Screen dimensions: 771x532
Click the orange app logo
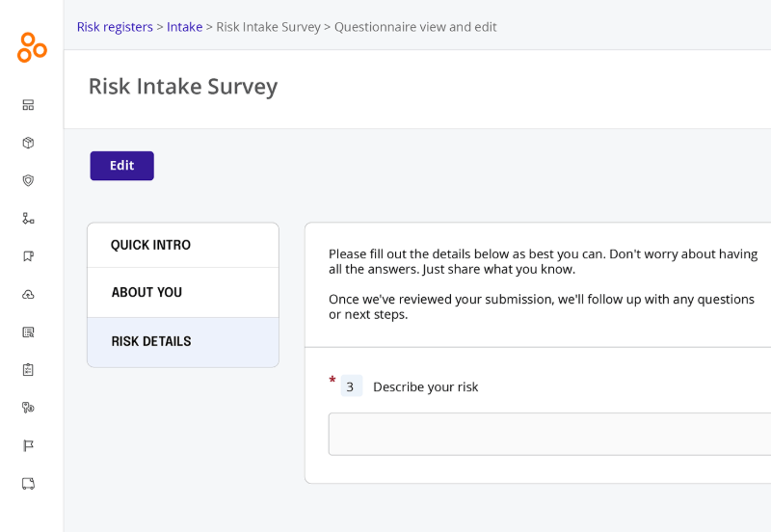32,47
